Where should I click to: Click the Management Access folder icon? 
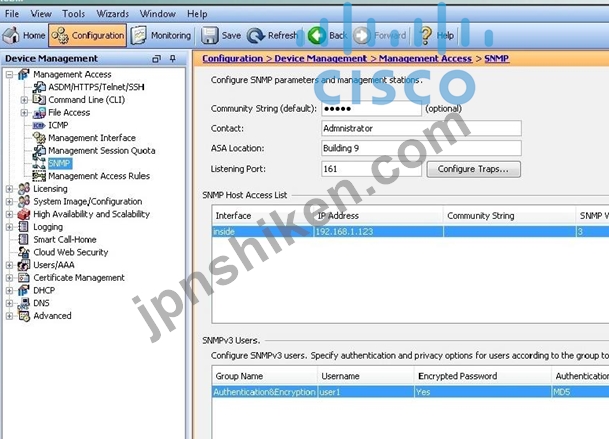tap(24, 74)
